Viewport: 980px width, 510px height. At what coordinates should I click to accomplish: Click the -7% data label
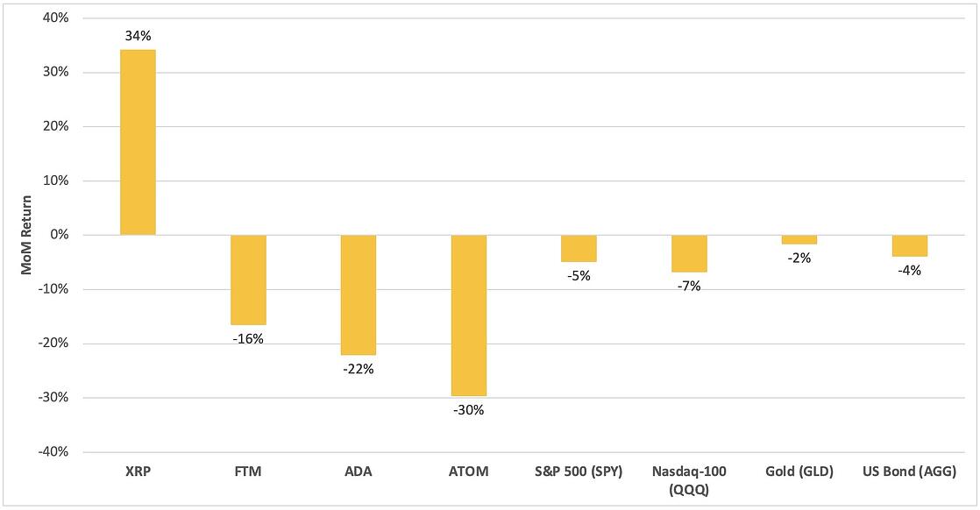(x=689, y=287)
